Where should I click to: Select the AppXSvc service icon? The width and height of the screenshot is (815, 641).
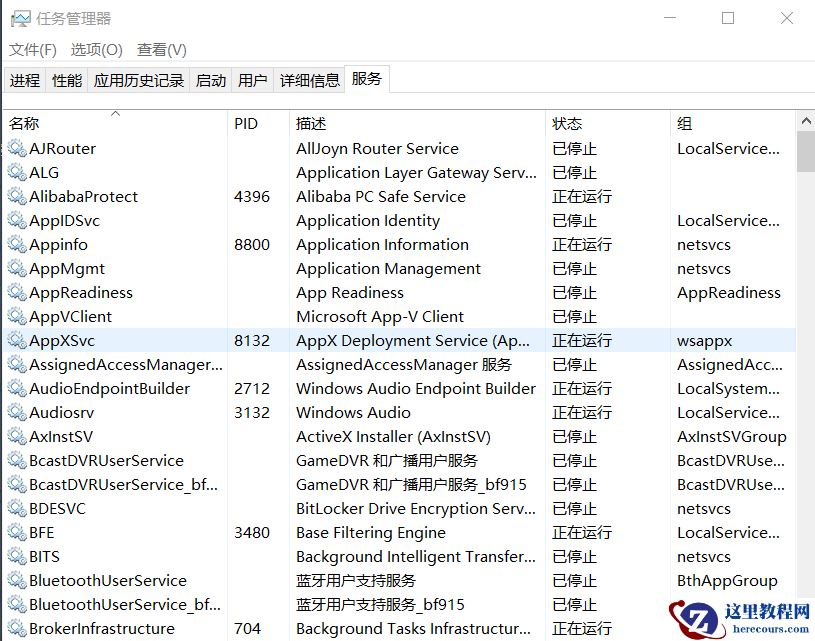17,340
